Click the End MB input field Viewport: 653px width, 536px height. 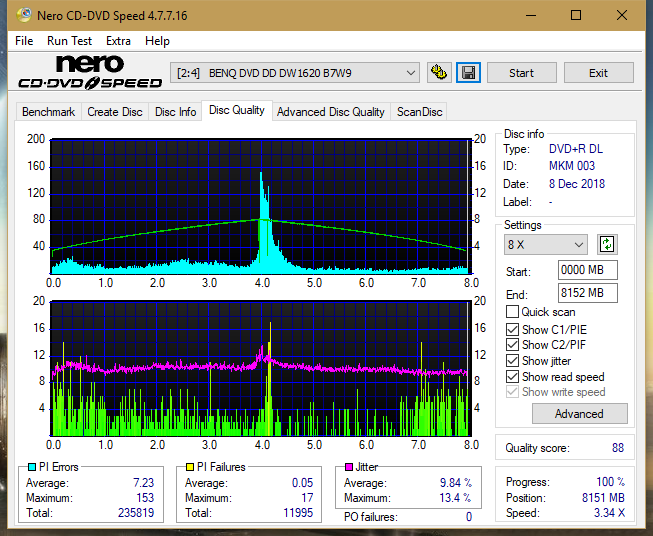click(x=587, y=293)
